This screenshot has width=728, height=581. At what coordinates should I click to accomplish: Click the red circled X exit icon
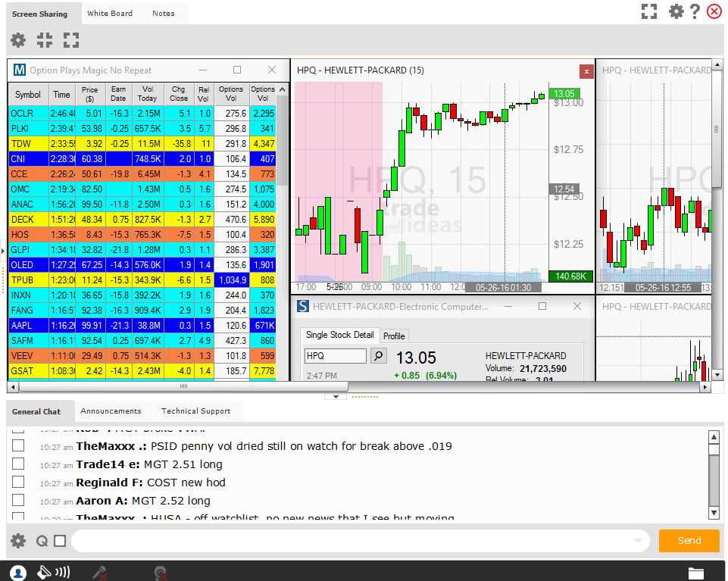coord(714,11)
